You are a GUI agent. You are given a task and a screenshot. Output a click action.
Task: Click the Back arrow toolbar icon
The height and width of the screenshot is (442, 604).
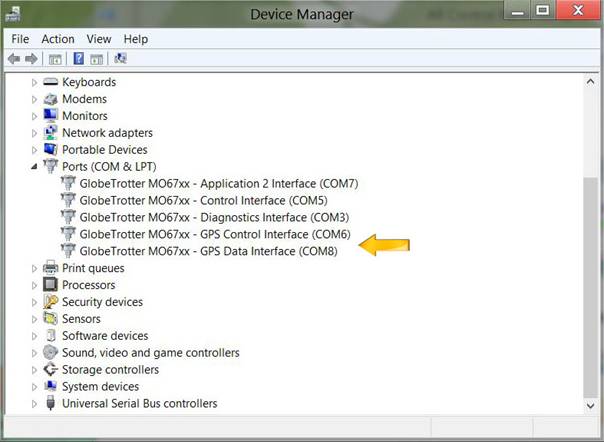[x=14, y=59]
